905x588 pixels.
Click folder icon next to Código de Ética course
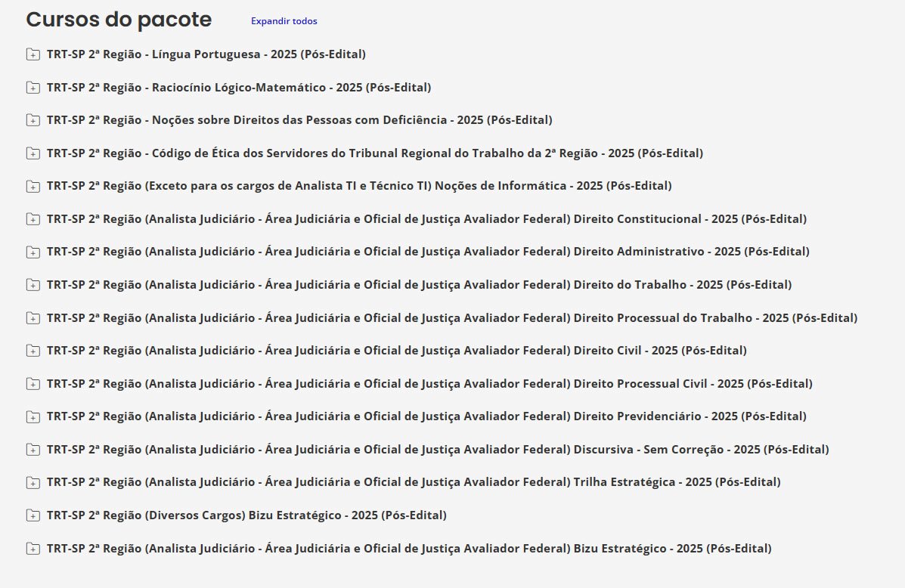coord(33,153)
